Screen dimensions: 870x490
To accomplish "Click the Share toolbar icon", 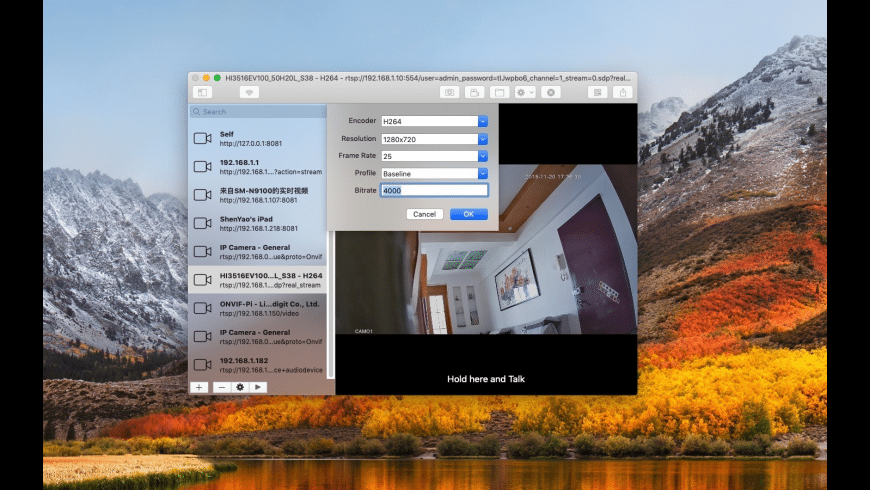I will (623, 93).
